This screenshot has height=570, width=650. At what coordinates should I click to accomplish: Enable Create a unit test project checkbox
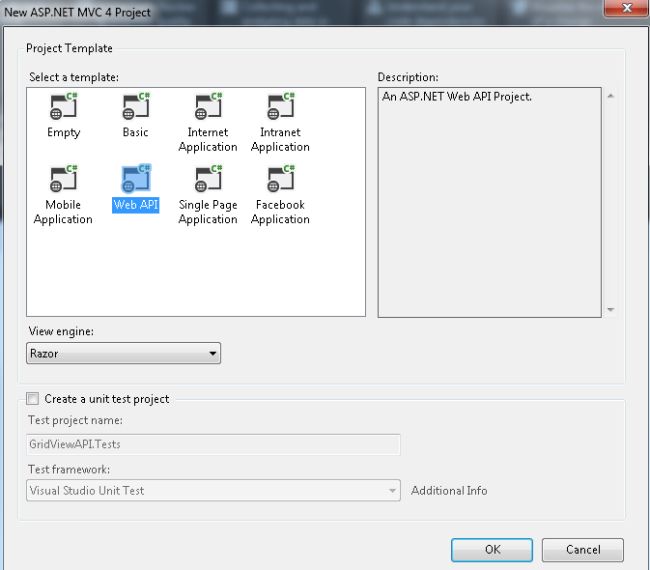click(33, 398)
